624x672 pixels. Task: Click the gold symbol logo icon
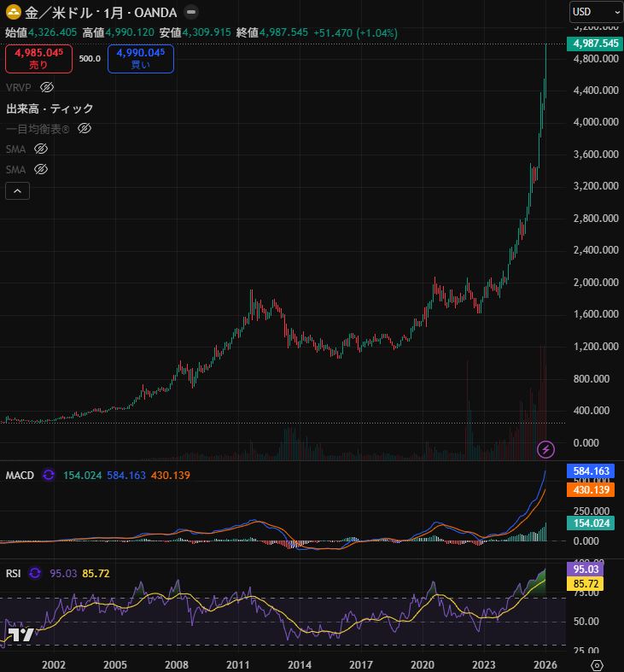15,12
